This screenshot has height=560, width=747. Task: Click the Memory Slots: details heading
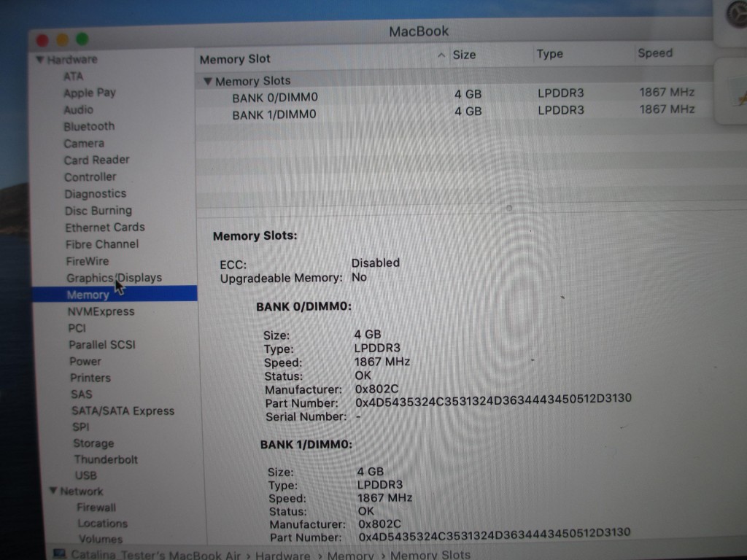click(255, 236)
